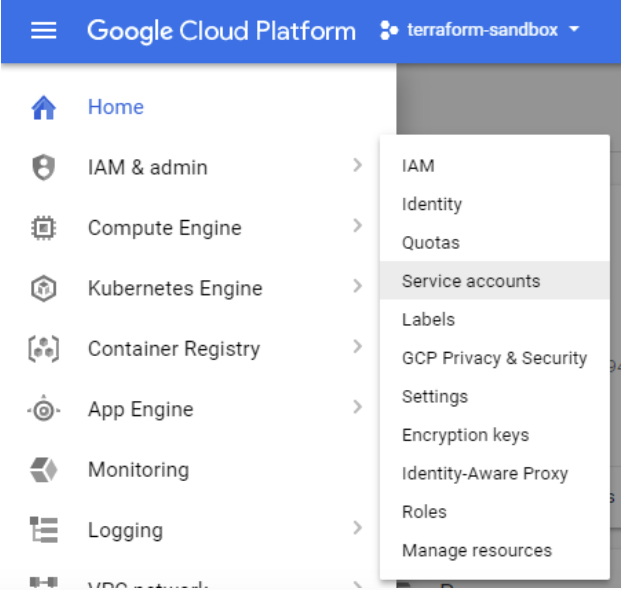Open the terraform-sandbox project dropdown arrow
The width and height of the screenshot is (622, 590).
[574, 29]
